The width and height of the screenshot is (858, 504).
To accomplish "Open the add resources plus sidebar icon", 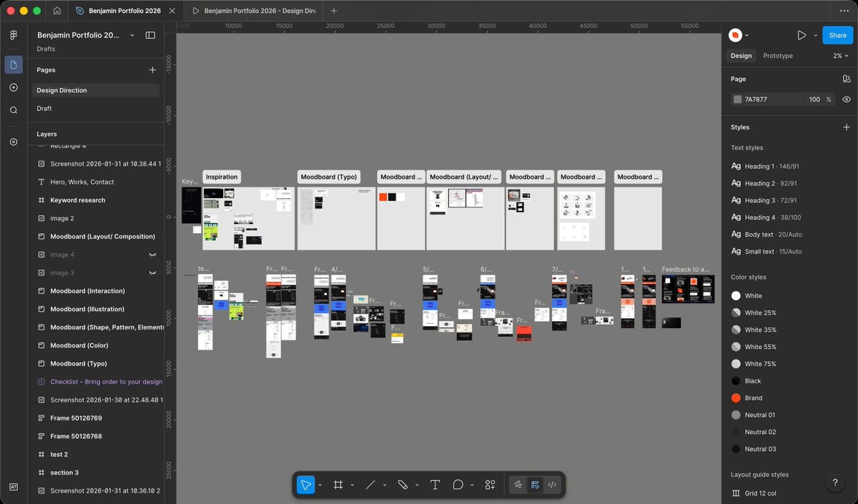I will (14, 87).
